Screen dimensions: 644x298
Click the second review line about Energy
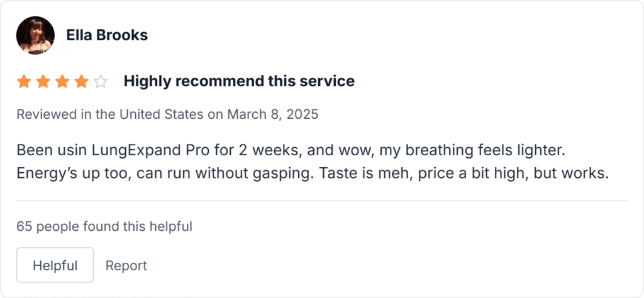coord(313,174)
